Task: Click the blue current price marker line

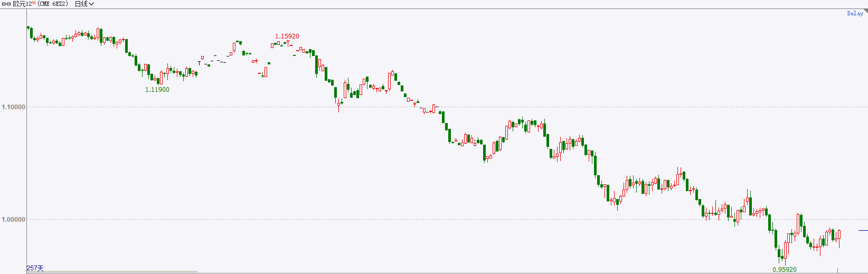Action: pyautogui.click(x=863, y=230)
